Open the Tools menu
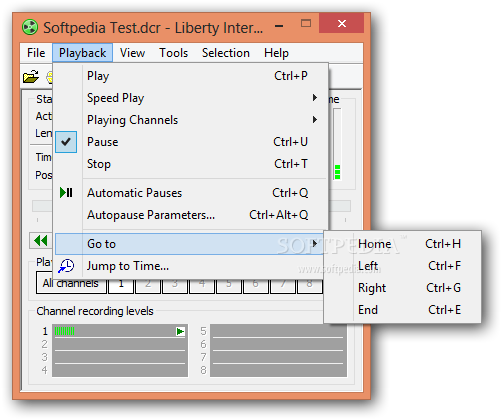 (x=173, y=53)
